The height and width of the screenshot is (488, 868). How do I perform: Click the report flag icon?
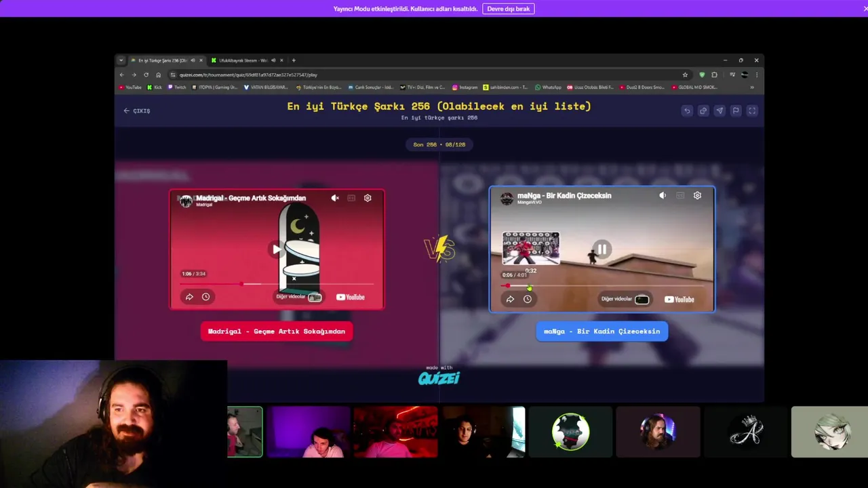coord(736,110)
